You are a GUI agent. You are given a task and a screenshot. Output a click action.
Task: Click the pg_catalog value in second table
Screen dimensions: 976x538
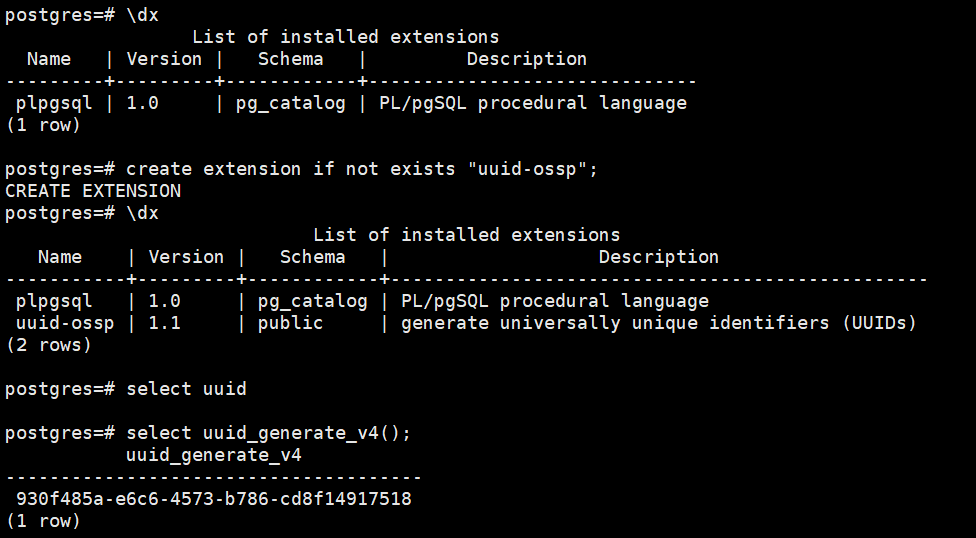312,301
